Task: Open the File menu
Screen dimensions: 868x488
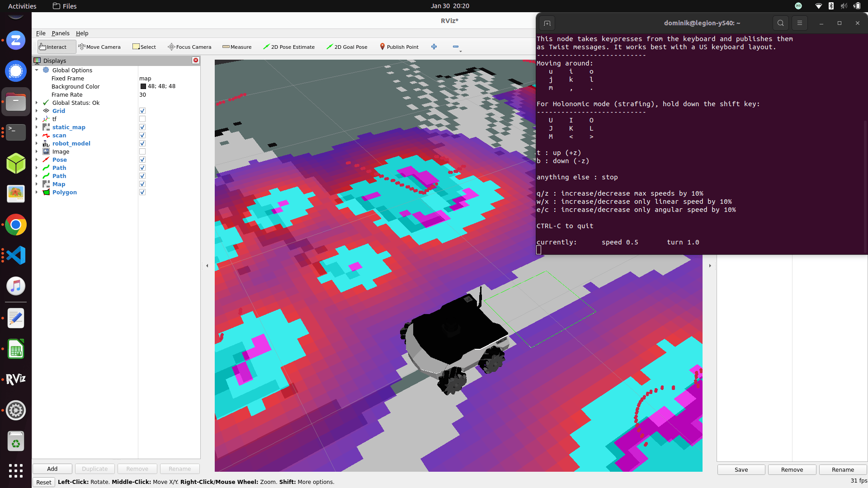Action: 41,33
